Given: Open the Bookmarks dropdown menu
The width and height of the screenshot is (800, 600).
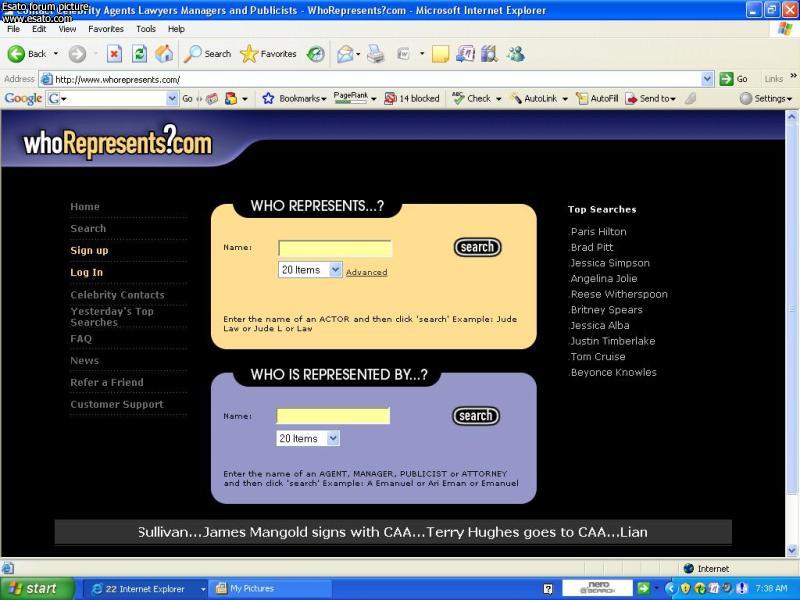Looking at the screenshot, I should click(x=323, y=99).
